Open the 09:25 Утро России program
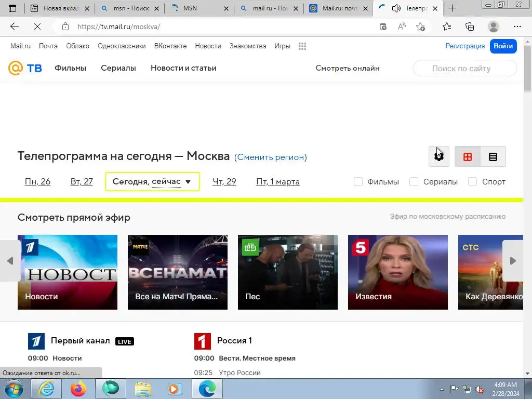 coord(228,373)
